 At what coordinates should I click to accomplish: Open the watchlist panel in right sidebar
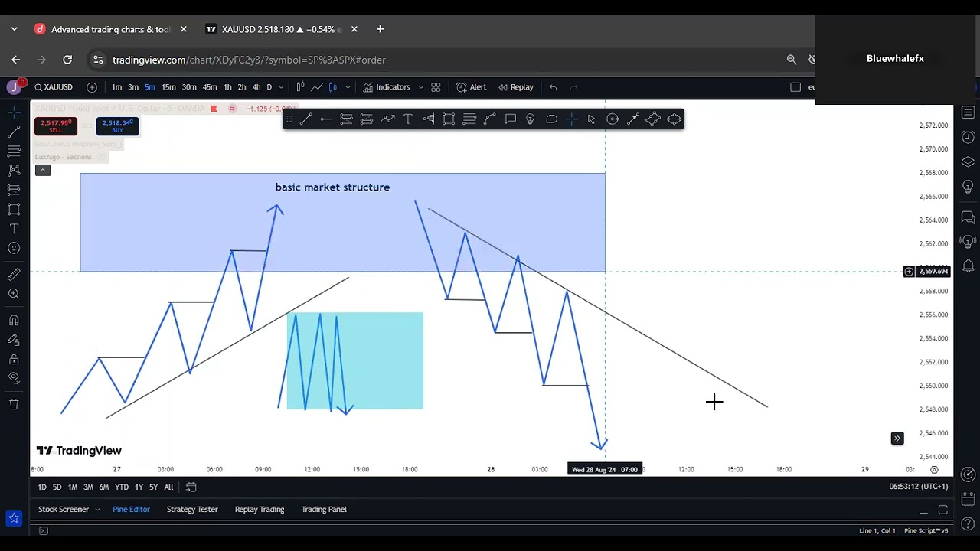pyautogui.click(x=968, y=113)
